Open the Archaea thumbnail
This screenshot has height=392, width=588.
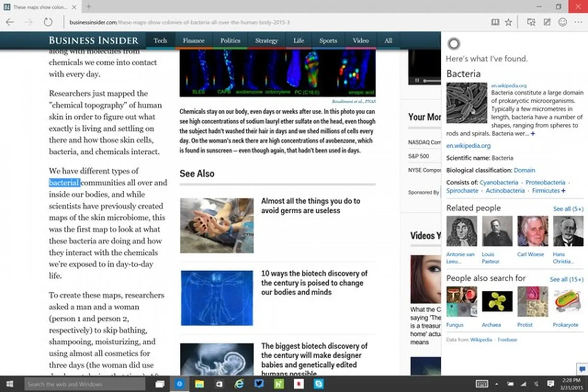coord(497,301)
